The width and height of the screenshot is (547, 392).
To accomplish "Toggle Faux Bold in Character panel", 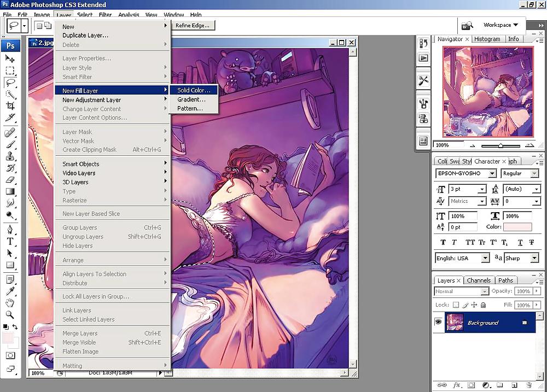I will (x=443, y=242).
